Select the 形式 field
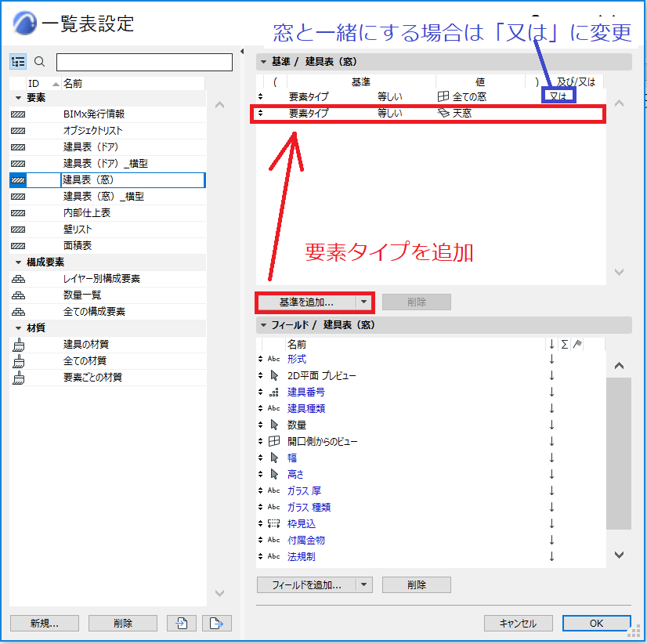 [297, 359]
